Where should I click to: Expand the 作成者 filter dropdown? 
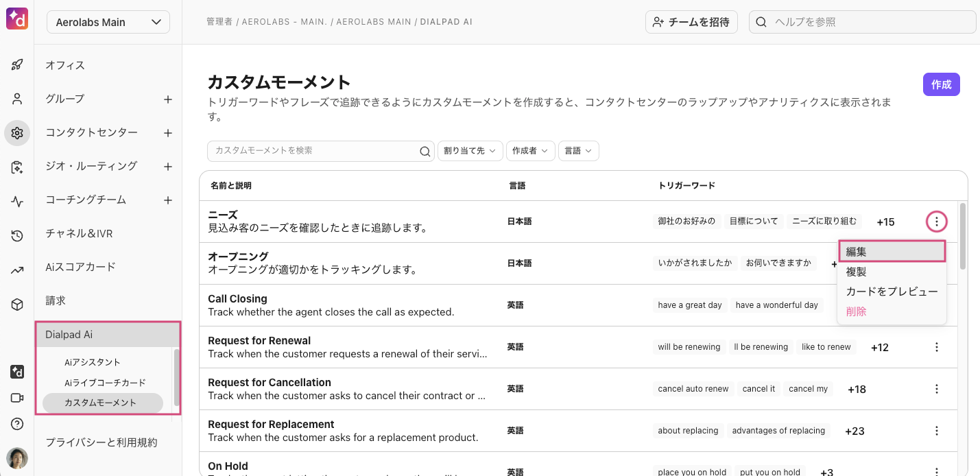click(x=531, y=151)
